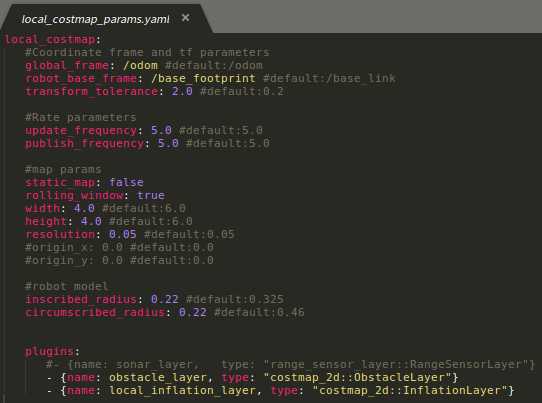542x403 pixels.
Task: Click the 'plugins' key
Action: [49, 351]
